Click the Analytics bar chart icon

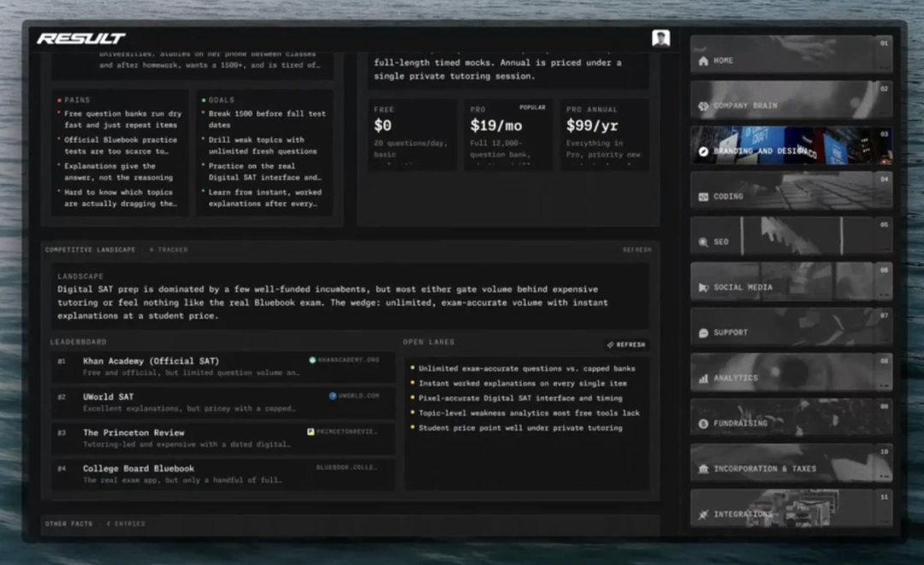703,378
